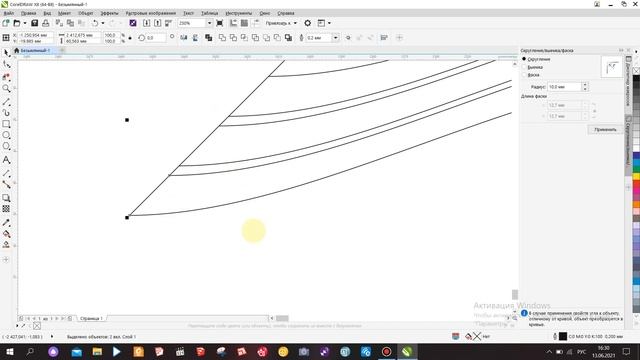This screenshot has width=640, height=360.
Task: Select the Скругление radio button
Action: (x=524, y=59)
